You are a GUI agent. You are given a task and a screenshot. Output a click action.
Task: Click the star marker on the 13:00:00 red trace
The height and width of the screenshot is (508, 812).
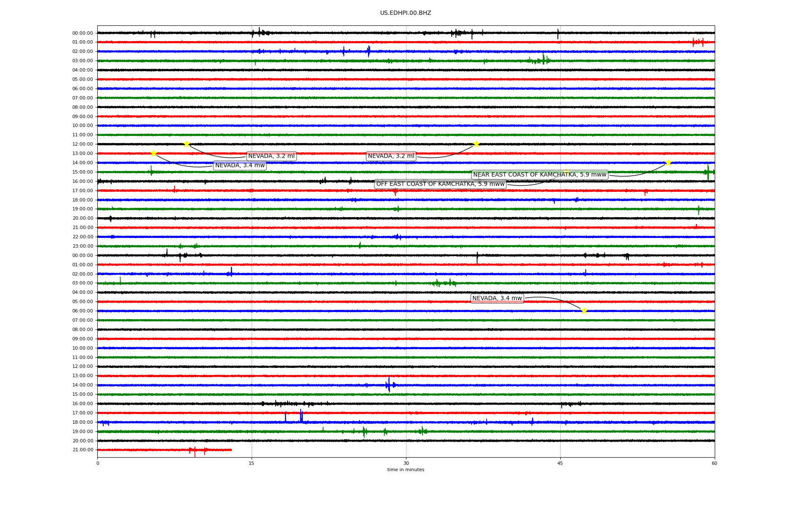[x=154, y=153]
